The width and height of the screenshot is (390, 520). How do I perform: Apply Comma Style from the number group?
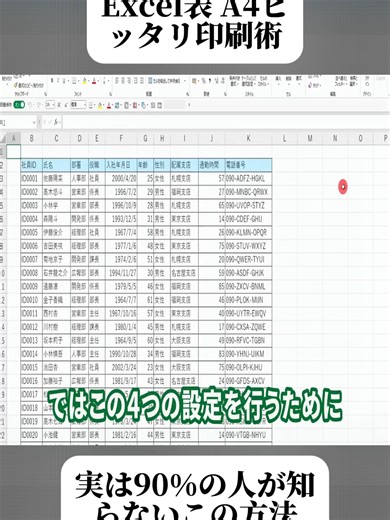(210, 80)
